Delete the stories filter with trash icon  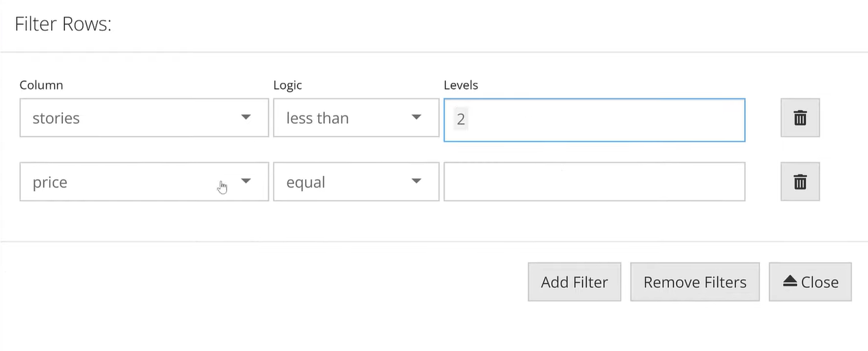pyautogui.click(x=800, y=118)
